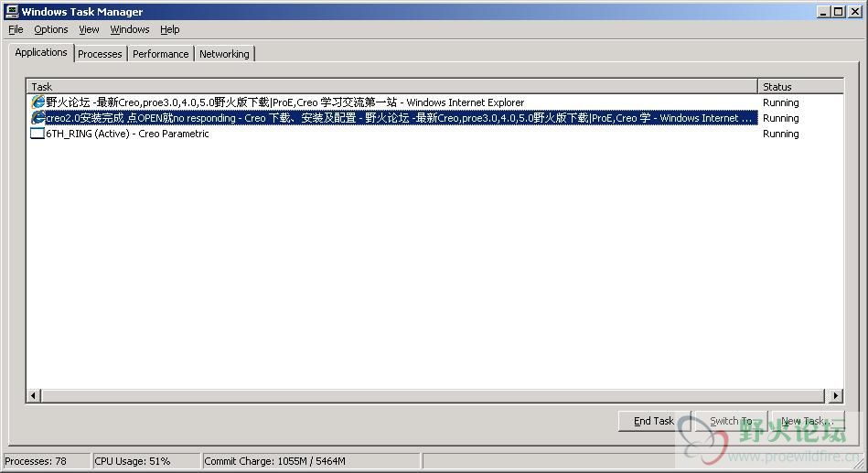Viewport: 868px width, 473px height.
Task: Click the IE icon of the creo2.0 task row
Action: (38, 117)
